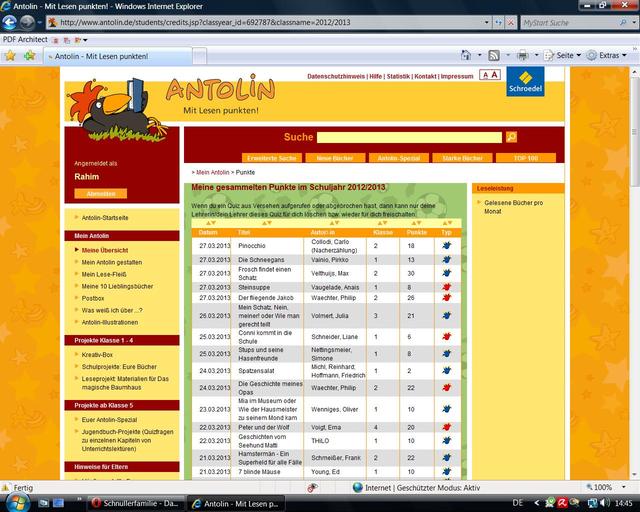Open the Extras menu dropdown

[x=607, y=55]
